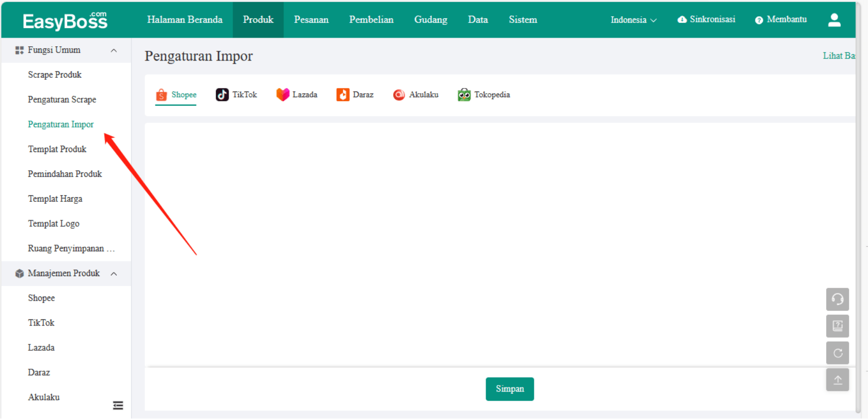The width and height of the screenshot is (868, 419).
Task: Open the Data menu
Action: (x=478, y=20)
